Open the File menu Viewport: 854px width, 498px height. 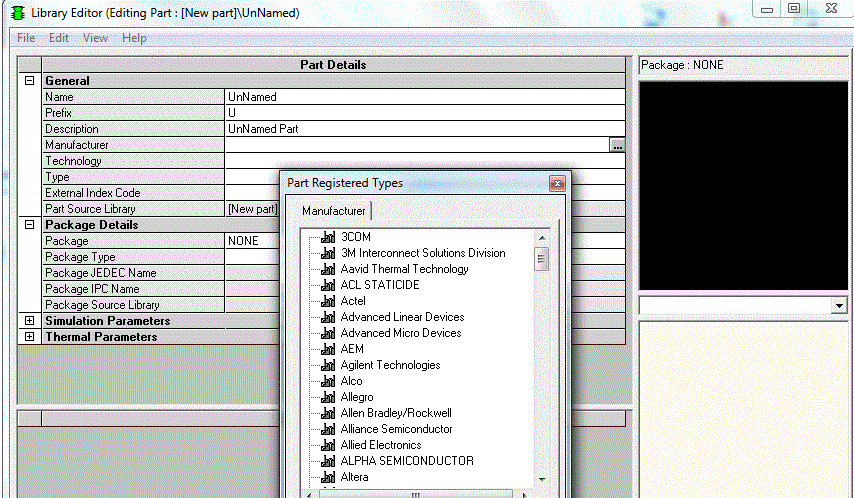pyautogui.click(x=26, y=38)
